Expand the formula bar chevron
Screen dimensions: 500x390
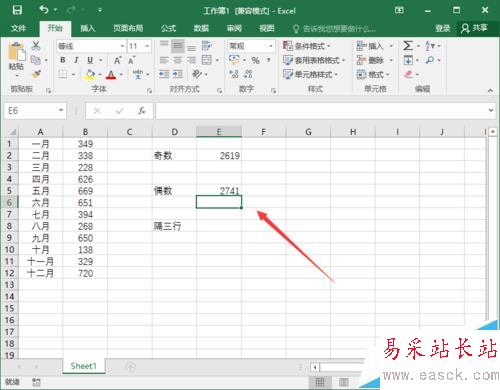pyautogui.click(x=491, y=110)
